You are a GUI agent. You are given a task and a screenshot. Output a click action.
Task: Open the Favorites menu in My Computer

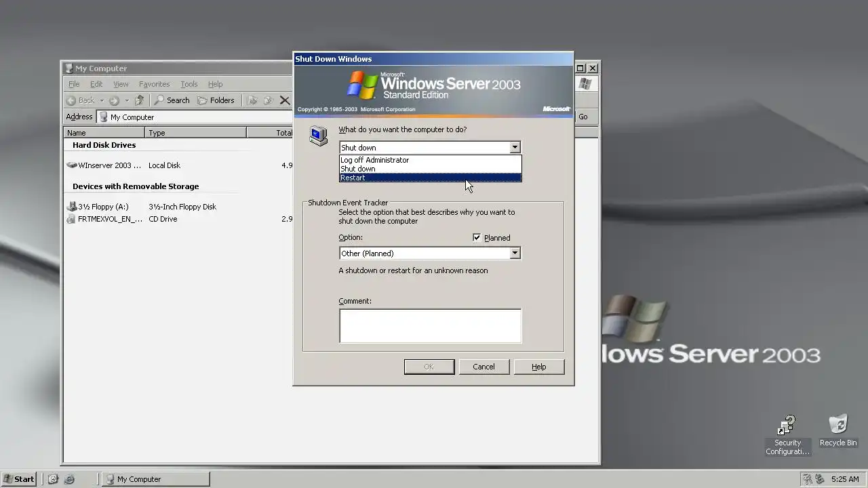(154, 84)
